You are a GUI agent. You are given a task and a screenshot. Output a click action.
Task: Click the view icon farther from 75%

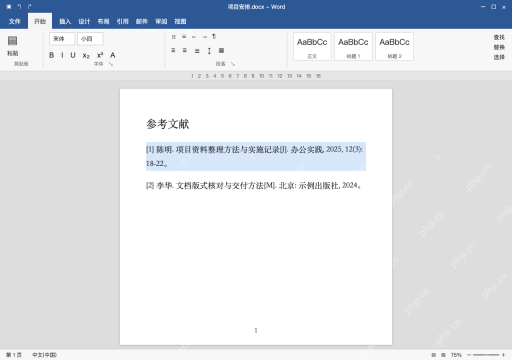[x=434, y=355]
